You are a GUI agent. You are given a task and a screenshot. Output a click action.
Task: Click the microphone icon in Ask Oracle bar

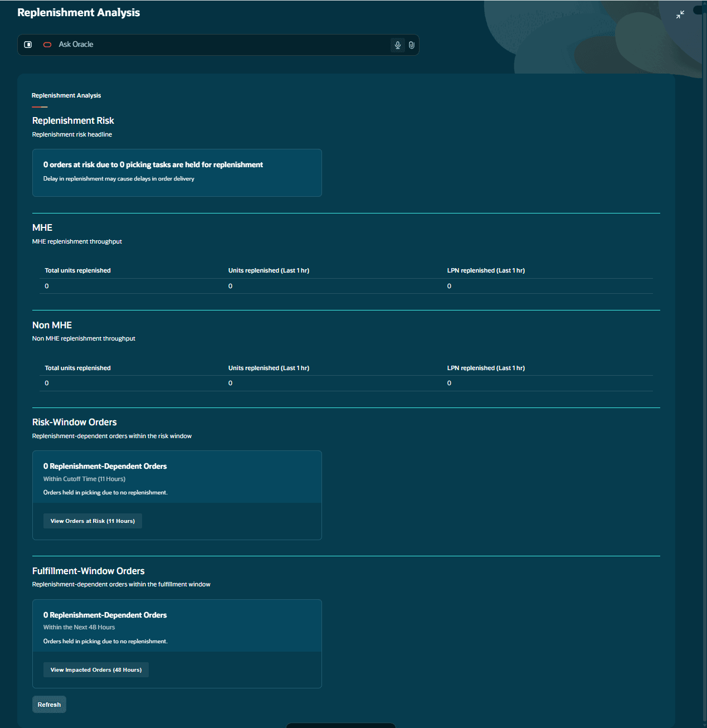398,45
